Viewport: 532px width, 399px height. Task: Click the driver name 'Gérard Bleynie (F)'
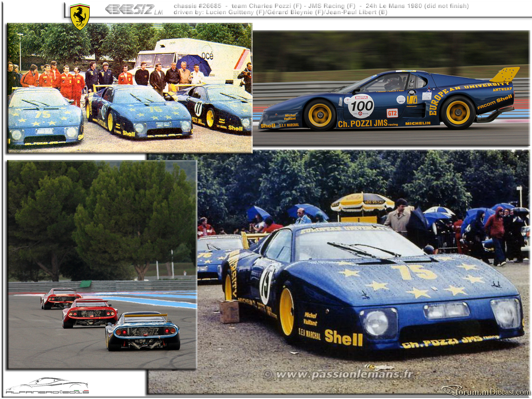point(296,12)
